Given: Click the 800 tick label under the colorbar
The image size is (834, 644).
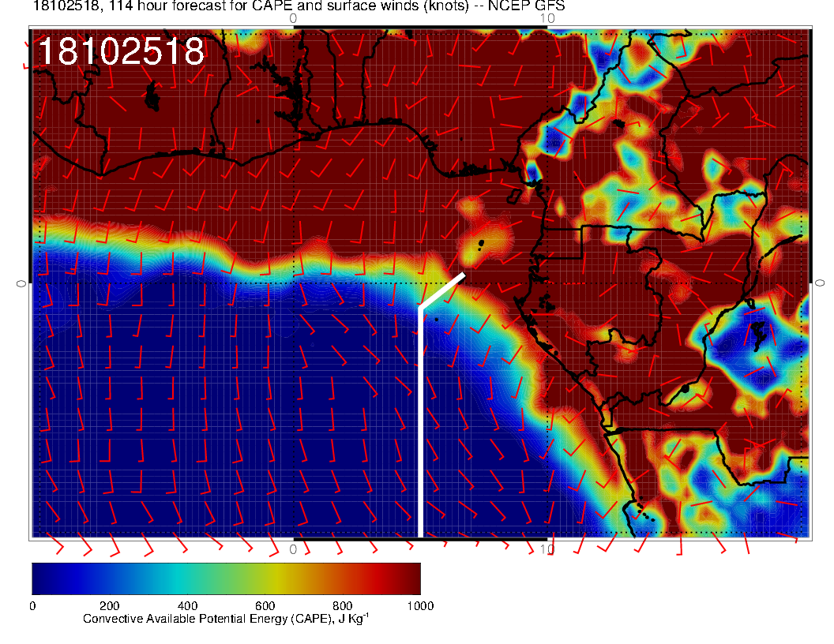Looking at the screenshot, I should pos(342,606).
